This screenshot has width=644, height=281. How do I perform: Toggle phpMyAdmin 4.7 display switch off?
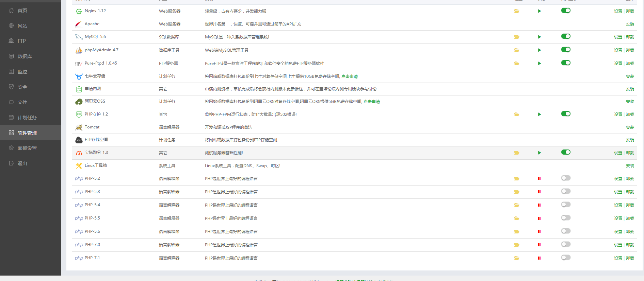point(566,50)
